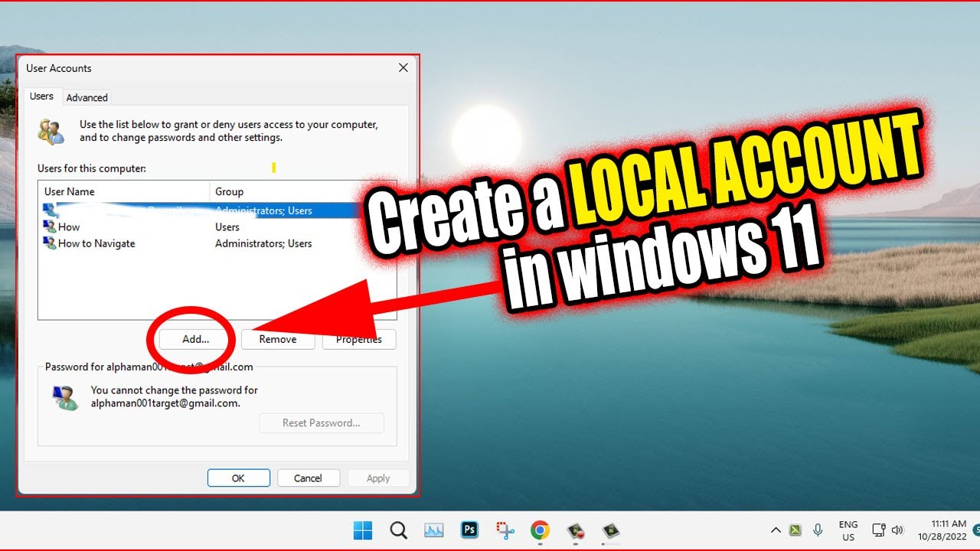Open Google Chrome from the taskbar
Screen dimensions: 980x551
[x=540, y=530]
